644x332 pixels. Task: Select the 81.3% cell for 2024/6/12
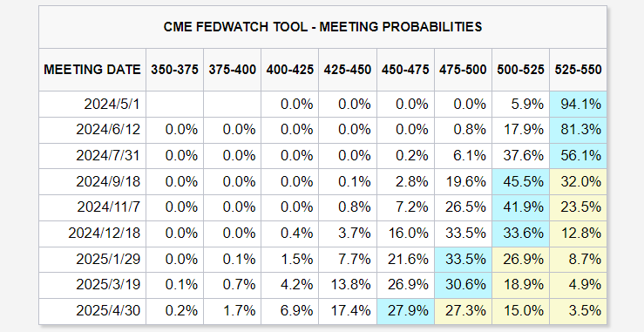click(x=578, y=130)
